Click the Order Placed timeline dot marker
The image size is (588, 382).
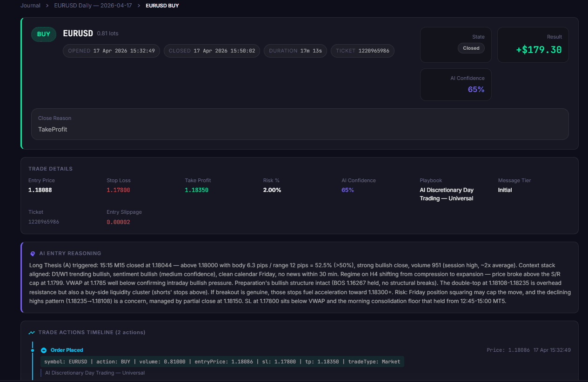click(33, 350)
